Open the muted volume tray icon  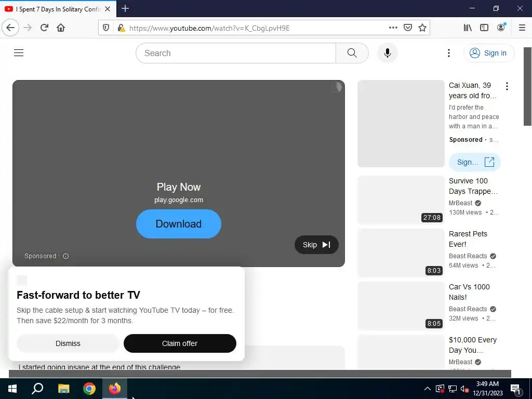pos(464,389)
